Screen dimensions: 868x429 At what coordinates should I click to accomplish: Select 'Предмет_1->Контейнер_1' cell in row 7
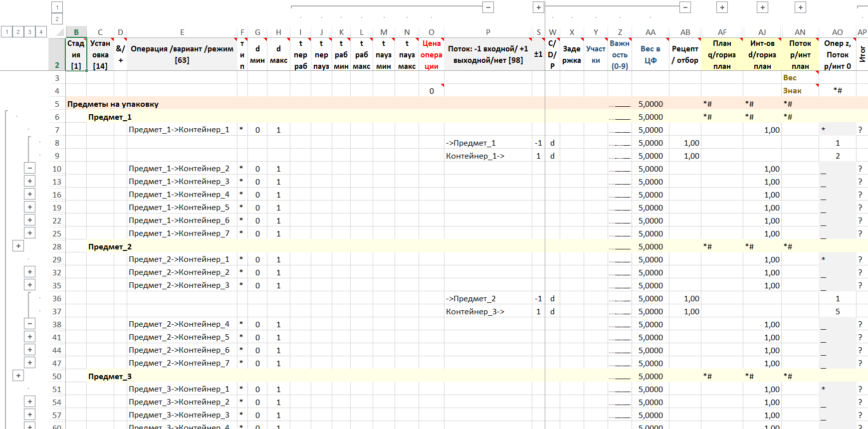click(180, 130)
